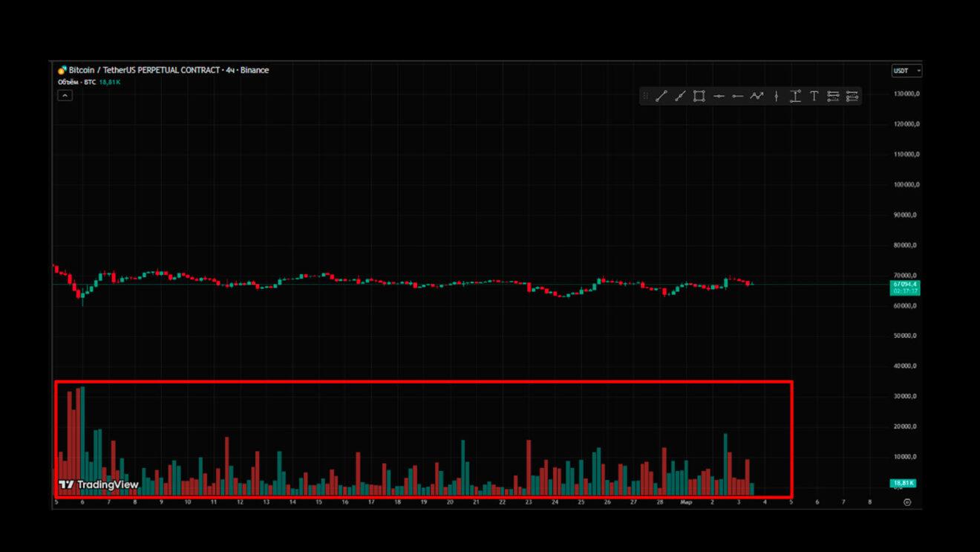Screen dimensions: 980x552
Task: Click the TradingView logo link
Action: click(99, 484)
